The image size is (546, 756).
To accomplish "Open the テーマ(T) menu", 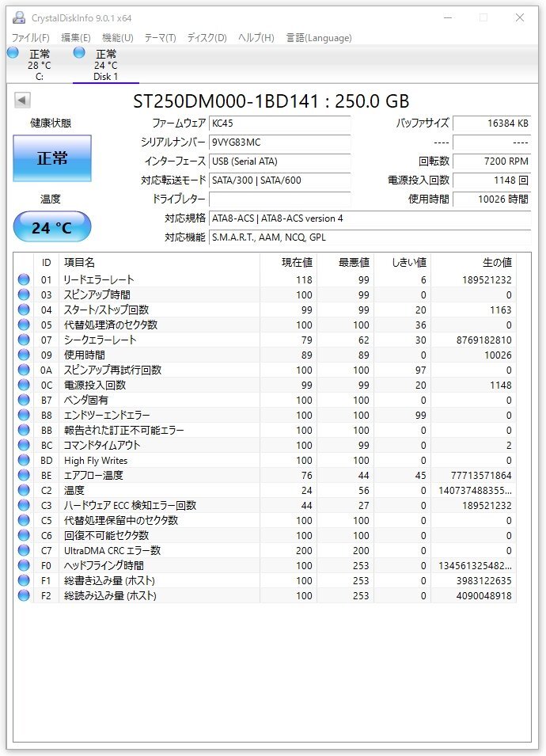I will click(x=160, y=38).
